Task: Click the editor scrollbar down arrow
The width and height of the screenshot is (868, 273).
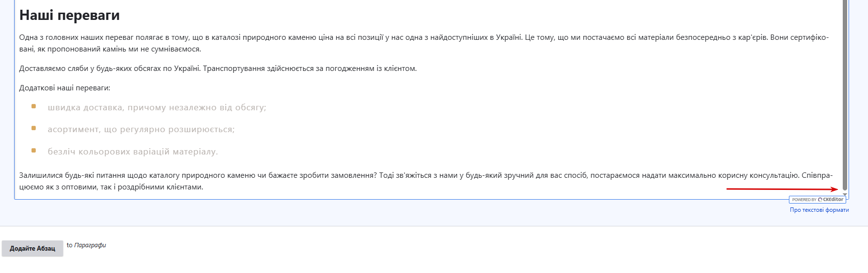Action: tap(845, 194)
